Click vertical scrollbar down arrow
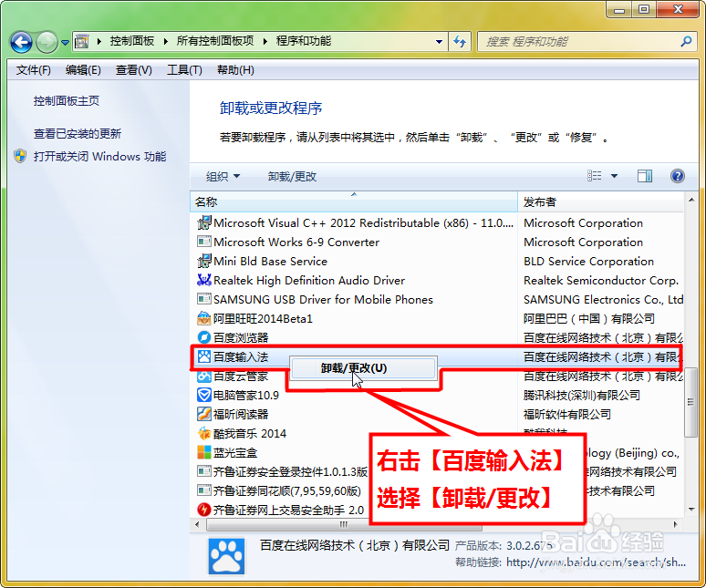 pos(691,510)
